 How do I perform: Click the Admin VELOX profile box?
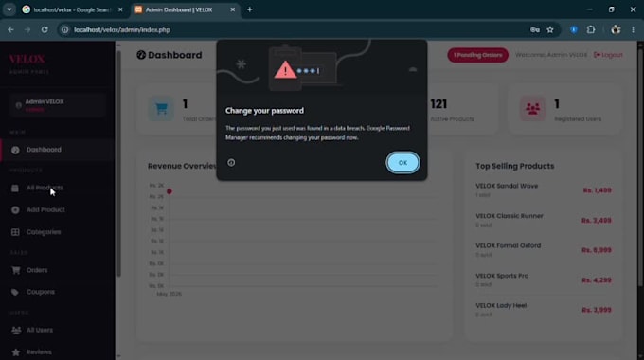[57, 105]
